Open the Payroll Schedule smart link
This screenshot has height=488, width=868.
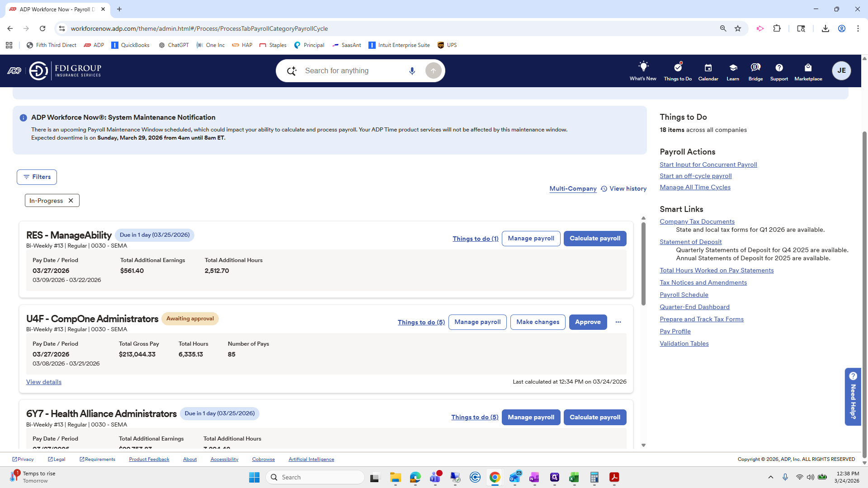tap(684, 295)
